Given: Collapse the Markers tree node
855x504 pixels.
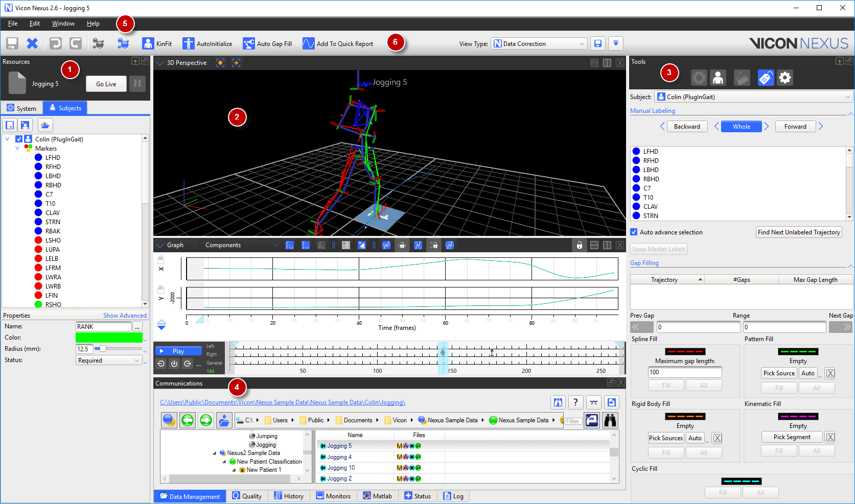Looking at the screenshot, I should tap(17, 148).
